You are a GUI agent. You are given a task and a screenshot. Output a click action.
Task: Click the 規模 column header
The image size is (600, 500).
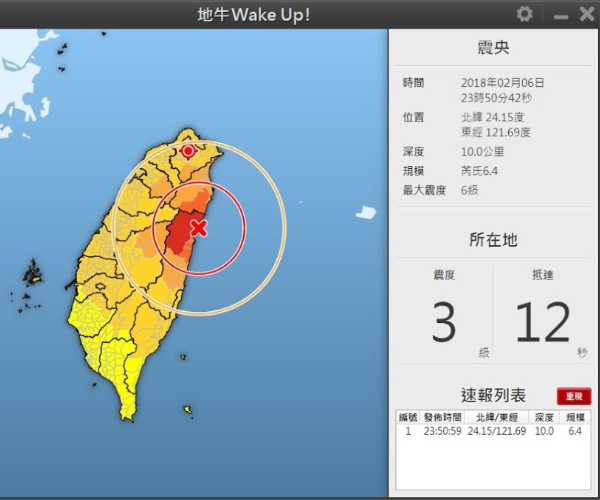(x=573, y=417)
